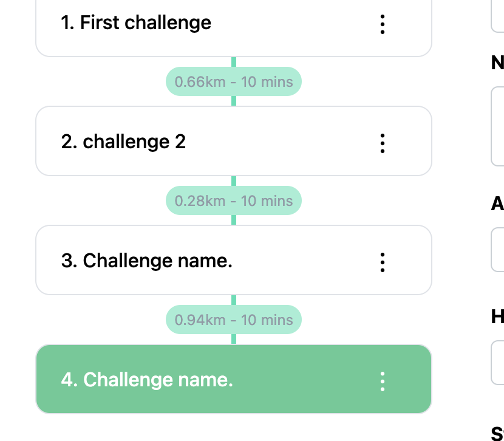Click the 0.28km - 10 mins distance pill
Image resolution: width=504 pixels, height=441 pixels.
234,200
